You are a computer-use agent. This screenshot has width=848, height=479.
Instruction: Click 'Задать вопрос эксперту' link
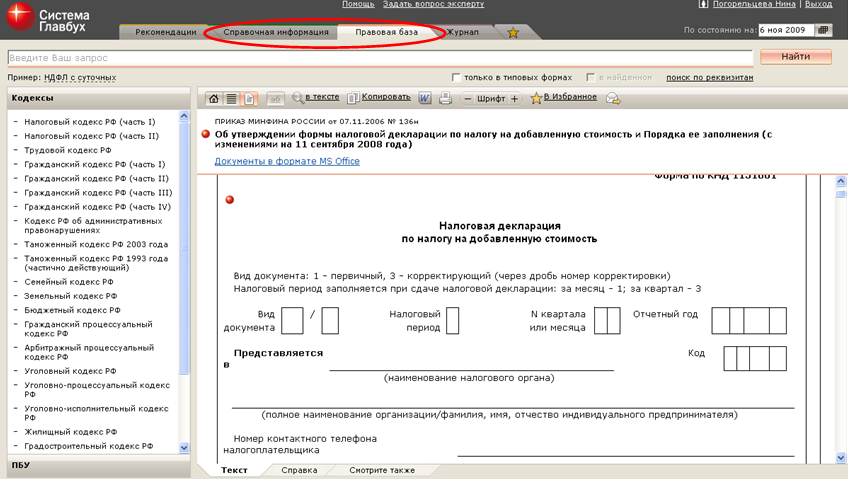point(433,4)
